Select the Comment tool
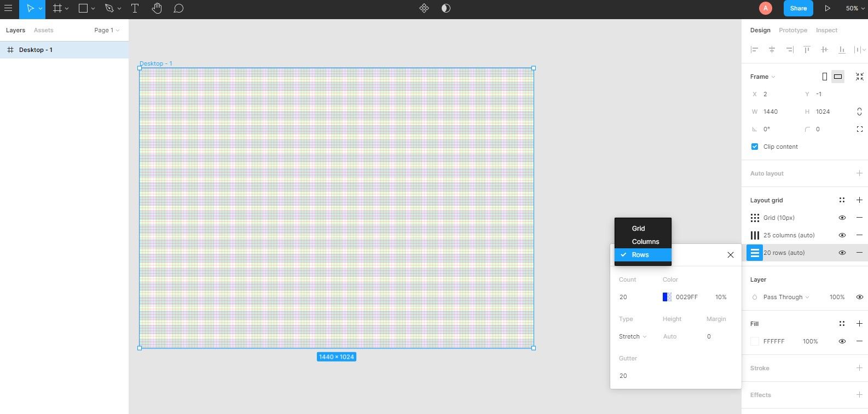Screen dimensions: 868x414 (x=178, y=8)
